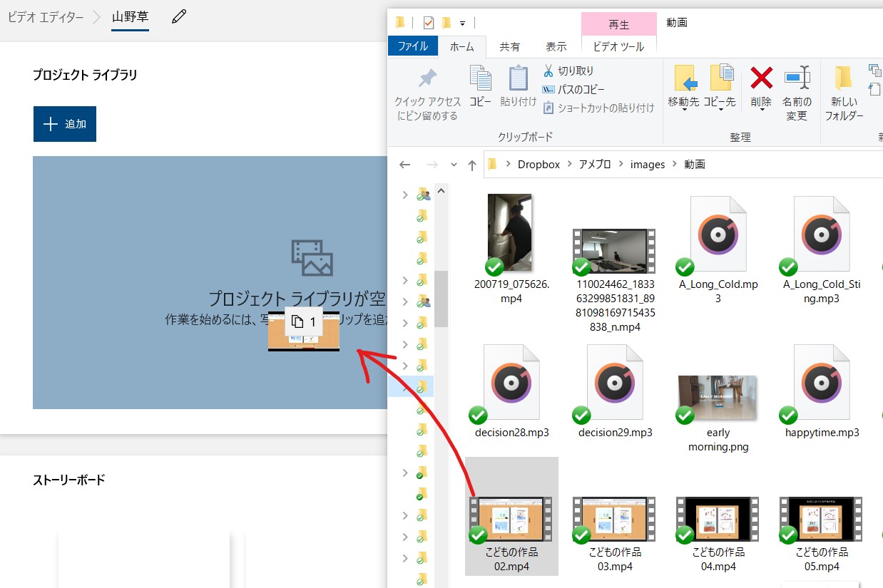Expand the recent locations chevron in navigation

coord(454,165)
